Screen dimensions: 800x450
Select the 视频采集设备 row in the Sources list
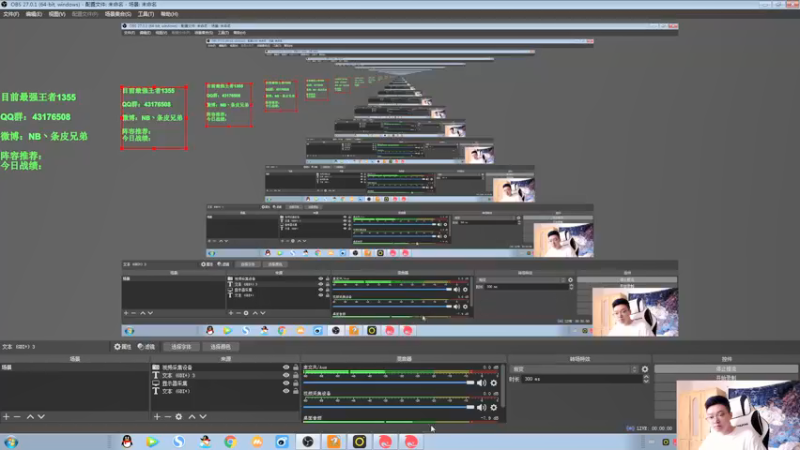point(225,367)
